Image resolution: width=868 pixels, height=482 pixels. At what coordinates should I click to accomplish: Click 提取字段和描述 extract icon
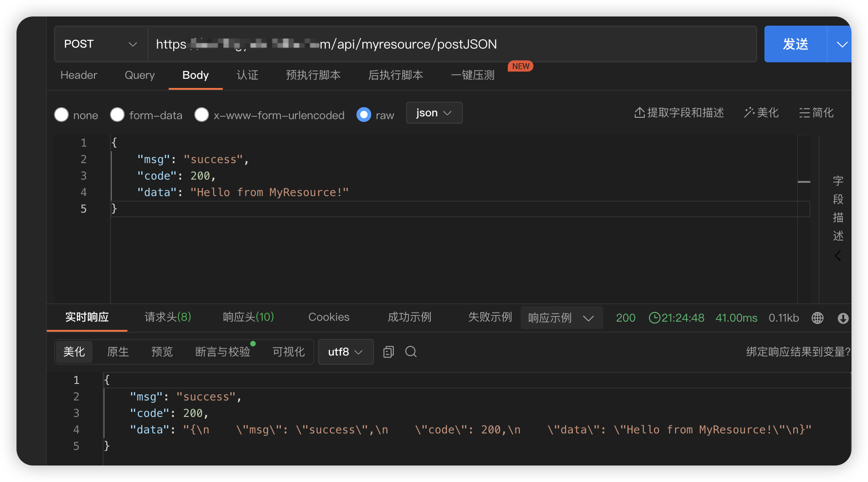click(640, 113)
